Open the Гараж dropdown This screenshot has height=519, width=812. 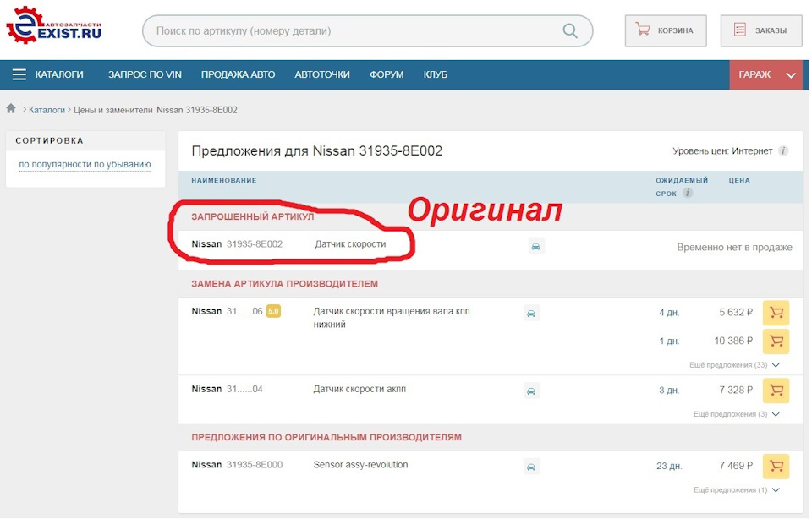click(766, 74)
